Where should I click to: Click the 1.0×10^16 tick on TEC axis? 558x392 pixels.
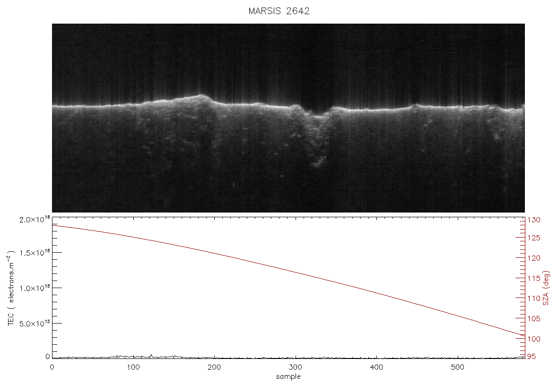(x=35, y=288)
